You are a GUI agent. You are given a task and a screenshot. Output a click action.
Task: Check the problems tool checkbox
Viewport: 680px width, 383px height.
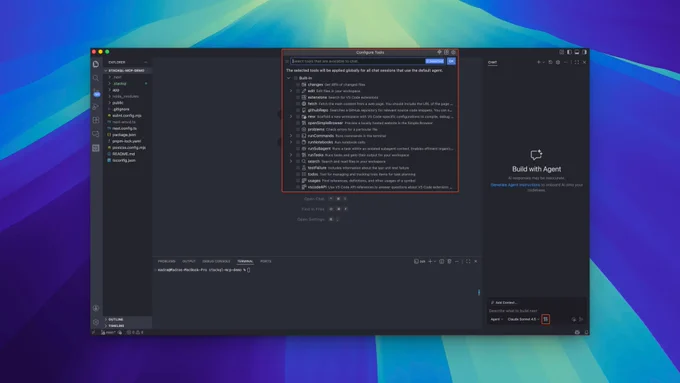(298, 129)
